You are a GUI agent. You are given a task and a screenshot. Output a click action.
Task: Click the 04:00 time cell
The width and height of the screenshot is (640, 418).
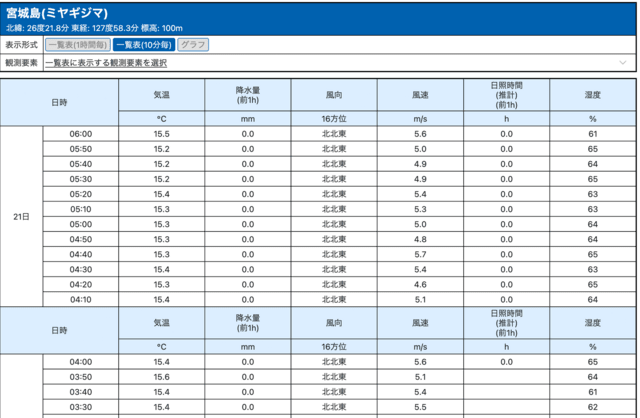tap(81, 362)
